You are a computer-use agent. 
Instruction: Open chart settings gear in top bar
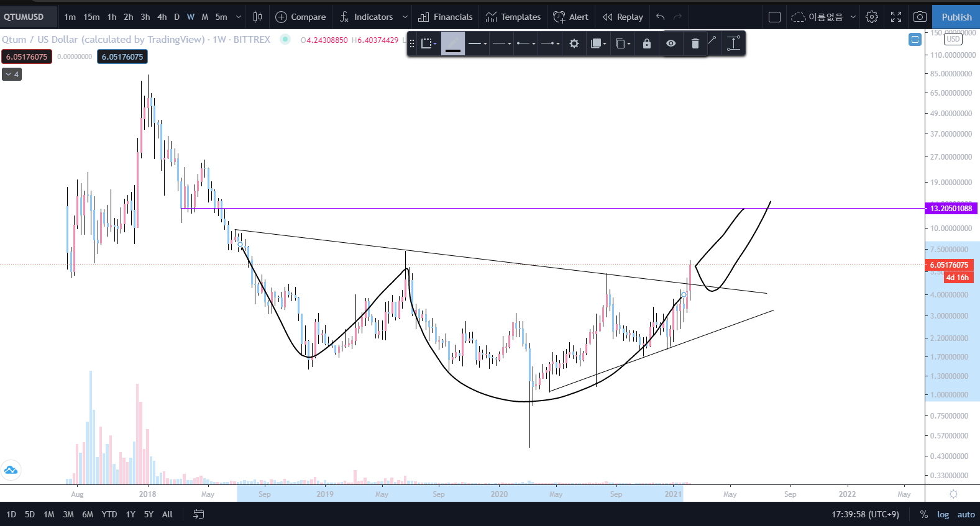(x=872, y=17)
